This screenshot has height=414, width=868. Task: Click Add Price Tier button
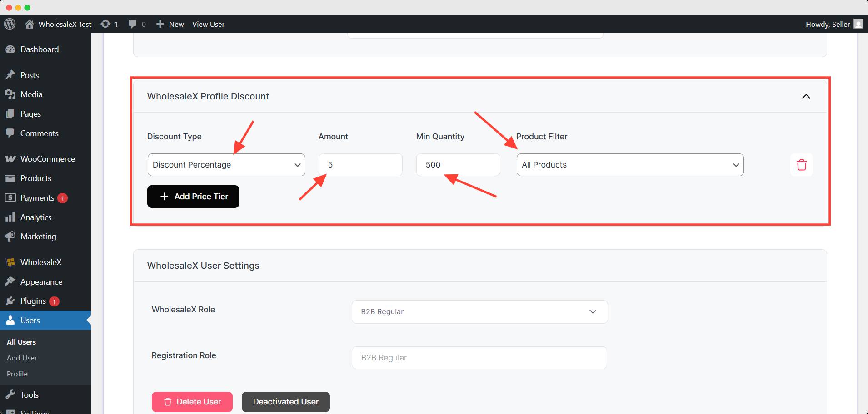point(193,197)
